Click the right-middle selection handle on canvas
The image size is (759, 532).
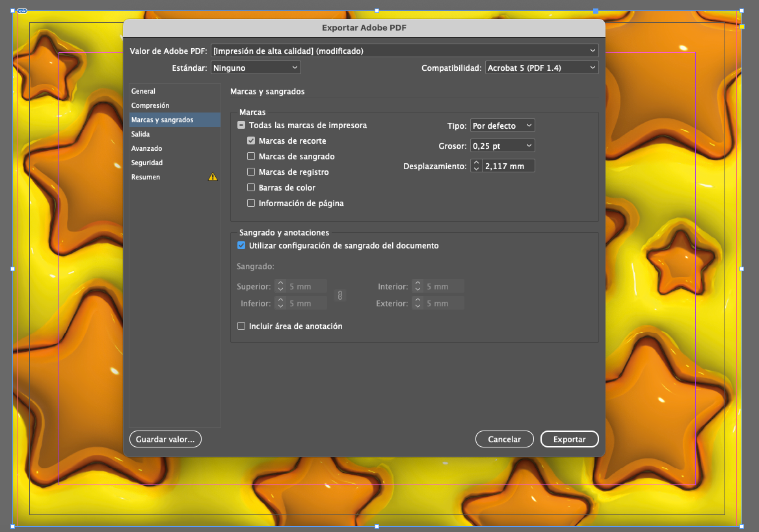coord(741,269)
